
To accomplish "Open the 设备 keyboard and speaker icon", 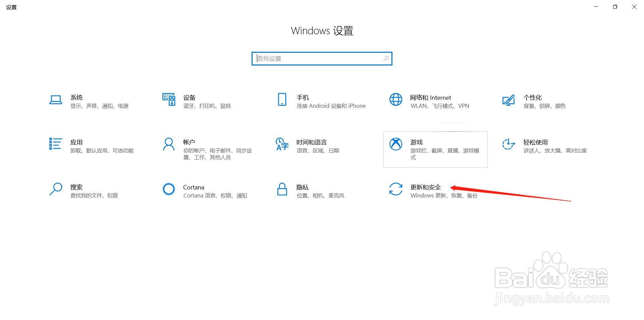I will tap(169, 99).
